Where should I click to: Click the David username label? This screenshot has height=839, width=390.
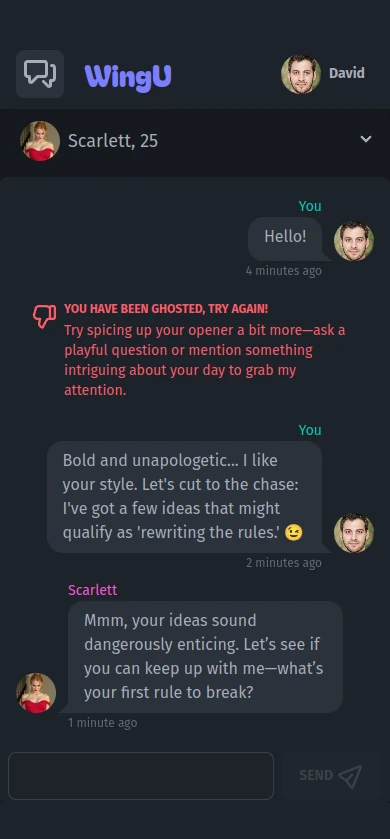[x=347, y=73]
